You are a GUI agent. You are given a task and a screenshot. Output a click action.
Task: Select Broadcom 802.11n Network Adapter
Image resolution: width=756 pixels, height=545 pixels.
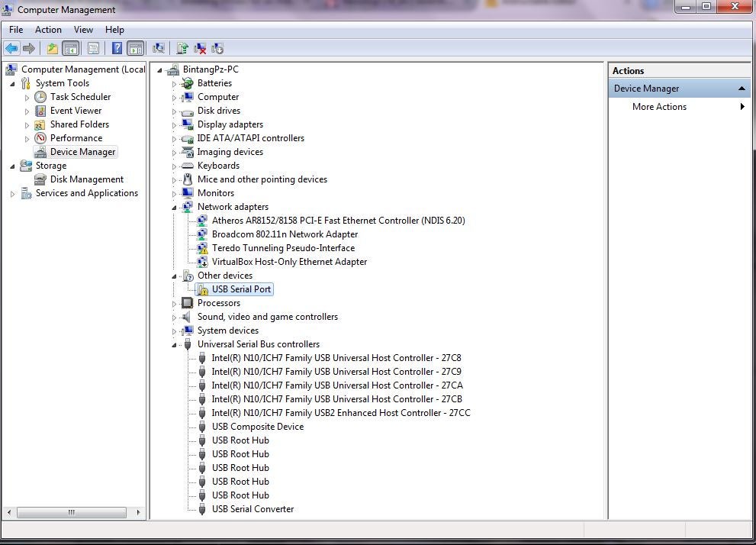[x=285, y=234]
